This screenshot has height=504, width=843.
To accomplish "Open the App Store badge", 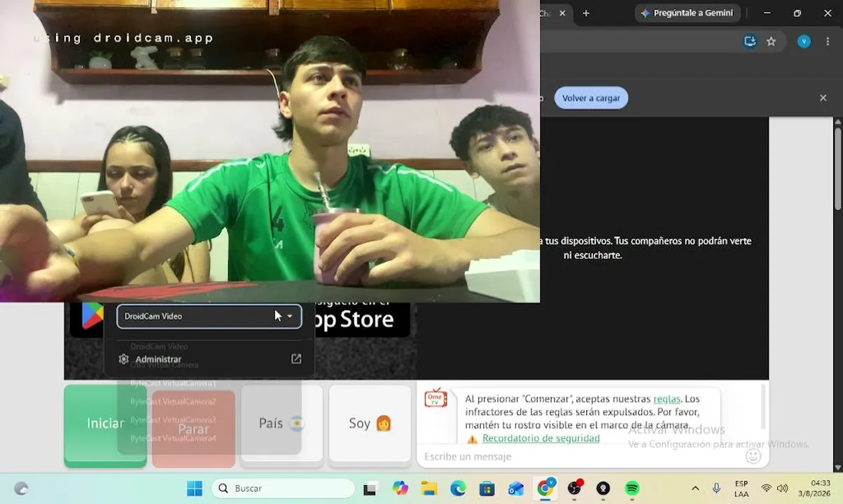I will click(362, 319).
